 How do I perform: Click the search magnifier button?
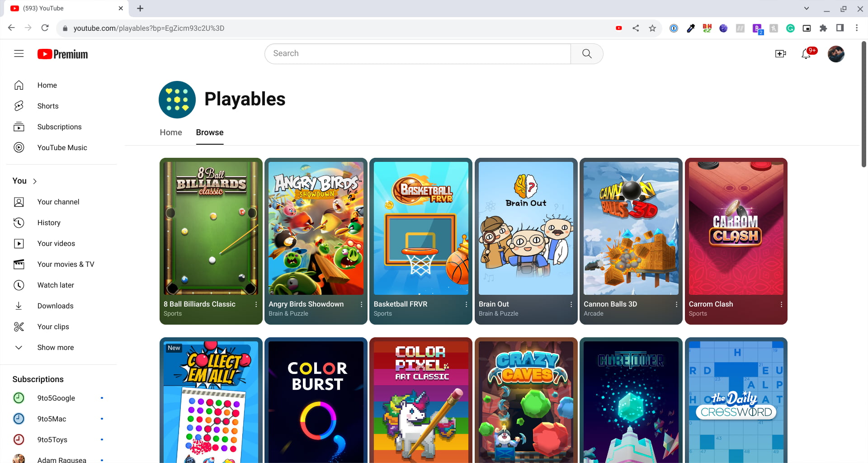586,53
